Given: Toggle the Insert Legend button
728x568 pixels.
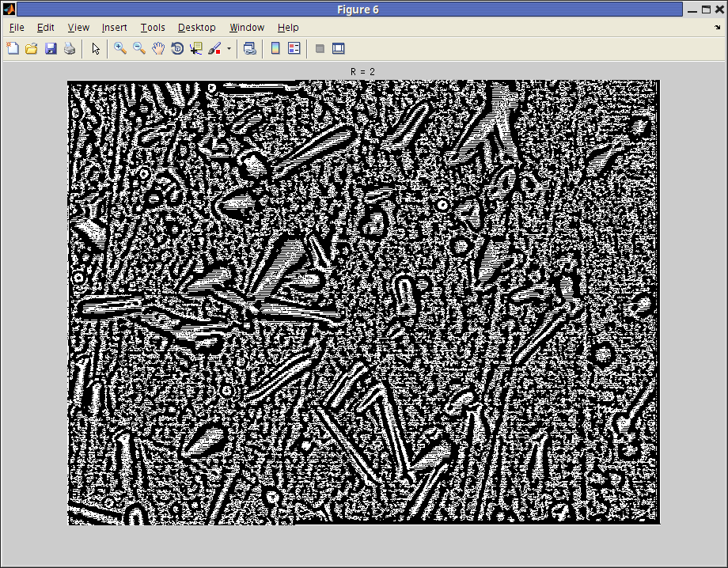Looking at the screenshot, I should point(294,48).
